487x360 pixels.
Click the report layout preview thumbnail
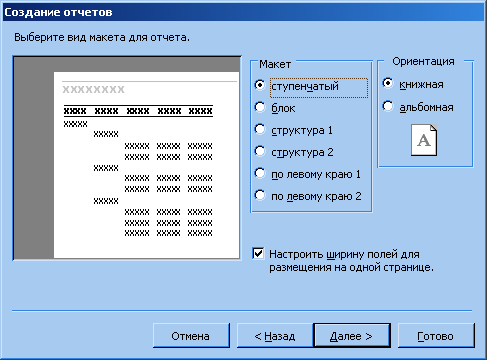click(127, 158)
